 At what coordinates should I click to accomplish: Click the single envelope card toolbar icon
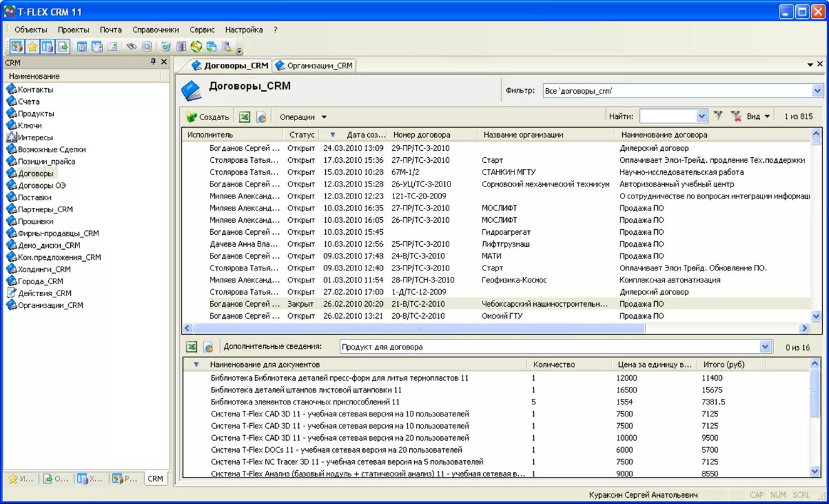112,46
